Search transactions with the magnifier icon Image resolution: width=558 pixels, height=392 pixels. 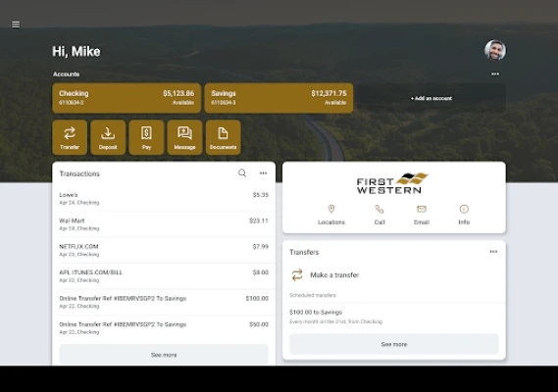pos(242,173)
